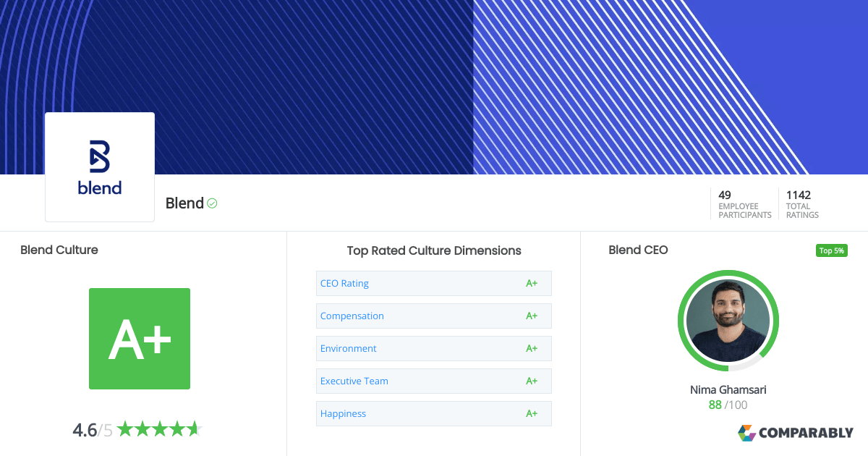Click the Blend company logo
The image size is (868, 456).
pos(99,166)
